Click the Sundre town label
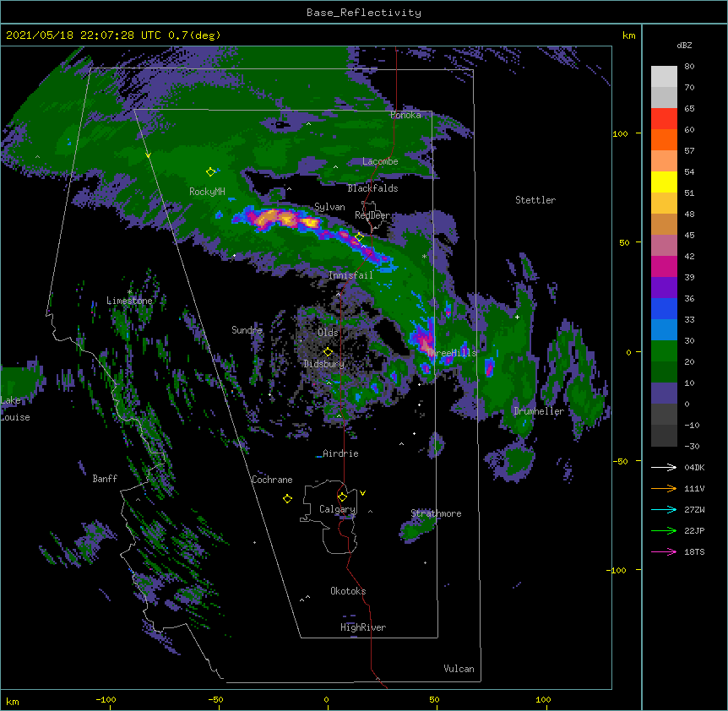 (247, 330)
